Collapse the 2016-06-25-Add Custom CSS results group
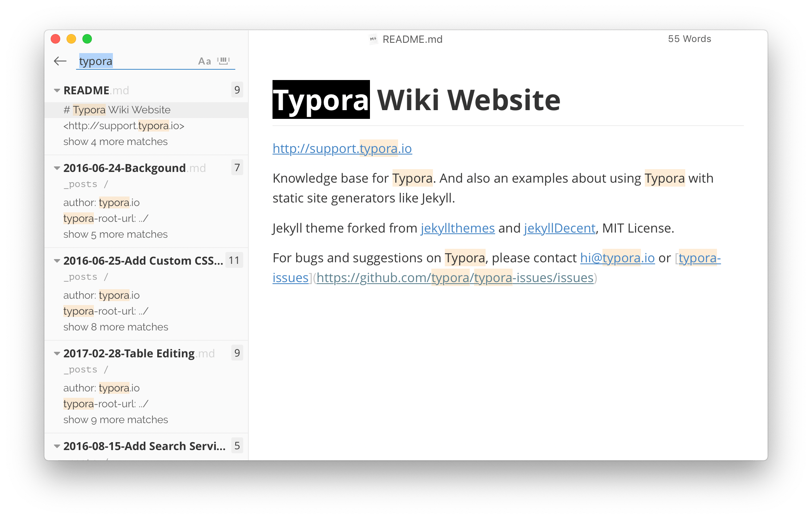The image size is (812, 519). [57, 261]
